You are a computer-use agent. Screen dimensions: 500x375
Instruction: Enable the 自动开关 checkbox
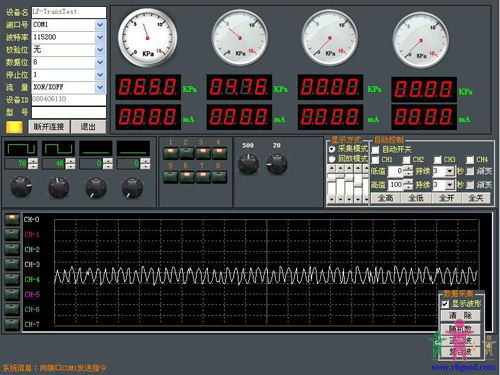click(375, 150)
